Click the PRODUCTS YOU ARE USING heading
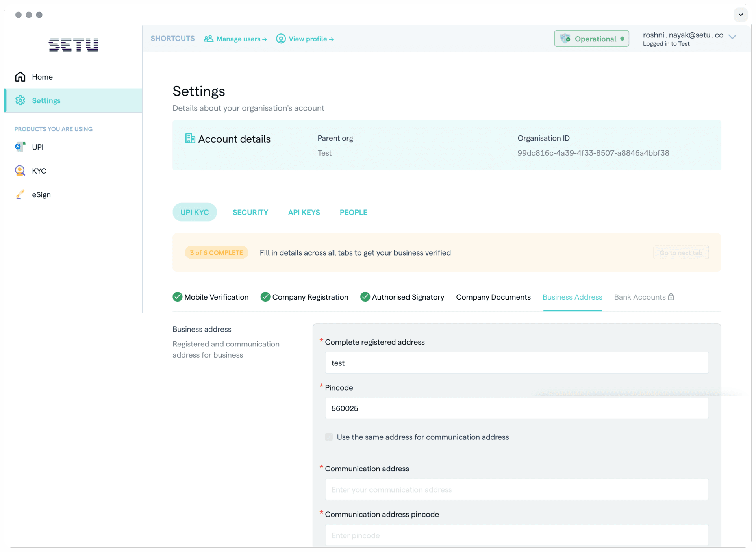 coord(54,129)
